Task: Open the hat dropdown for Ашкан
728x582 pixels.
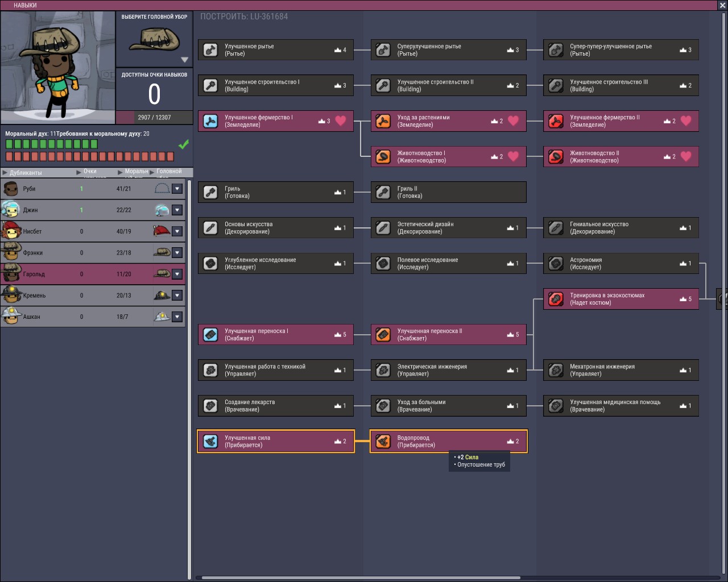Action: [x=177, y=317]
